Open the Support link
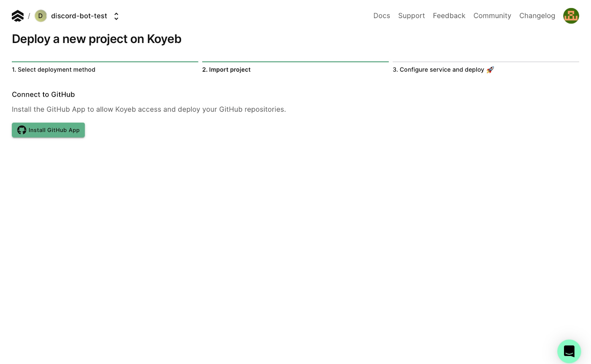This screenshot has width=591, height=364. click(411, 16)
